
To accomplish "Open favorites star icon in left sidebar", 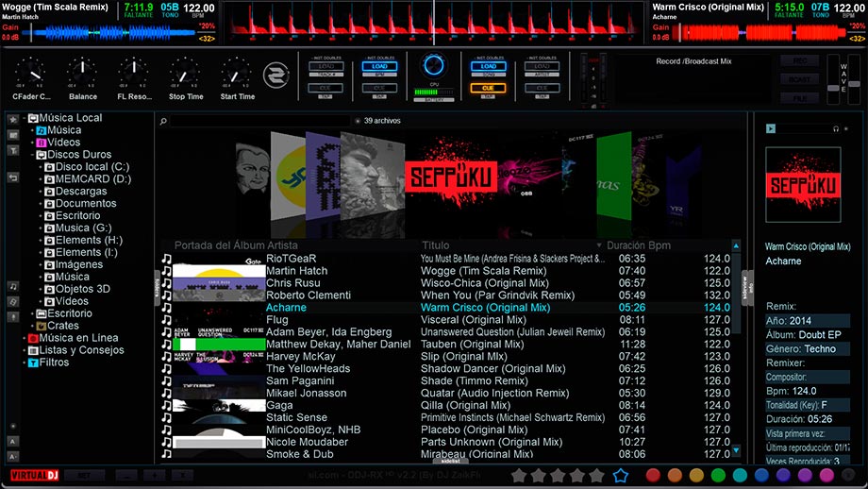I will click(12, 119).
